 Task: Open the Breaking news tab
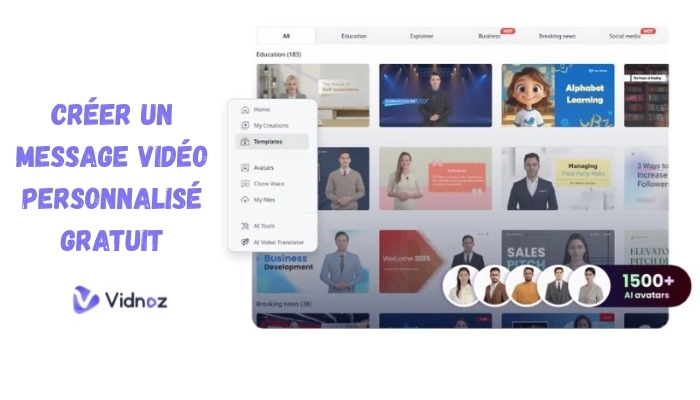coord(557,36)
